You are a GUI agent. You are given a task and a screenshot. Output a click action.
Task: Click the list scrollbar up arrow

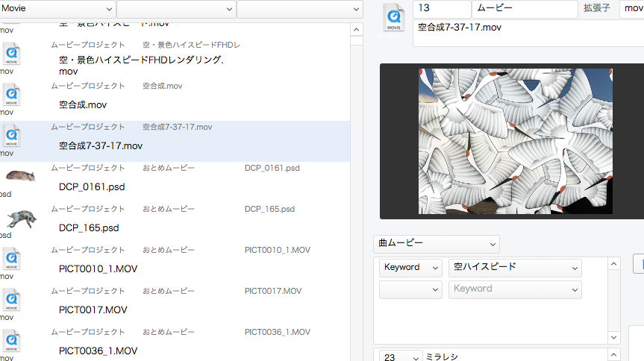coord(356,30)
